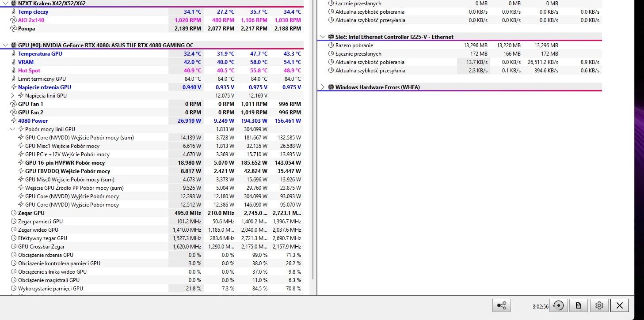The width and height of the screenshot is (644, 320).
Task: Select the GPU Crossbar Zegar row label
Action: point(42,247)
